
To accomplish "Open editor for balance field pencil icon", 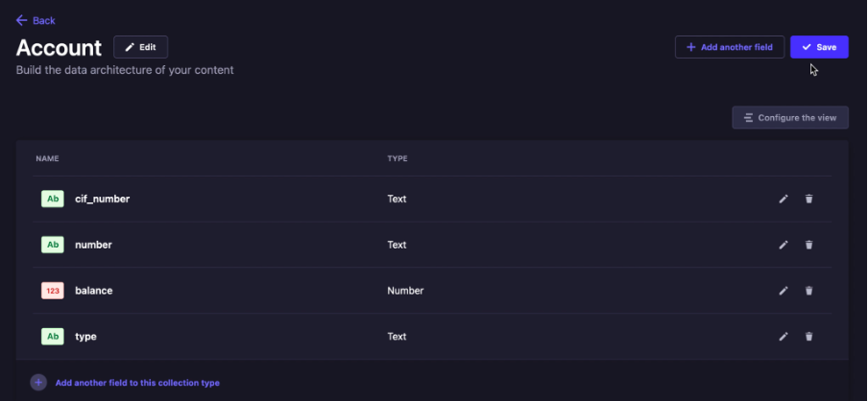I will click(x=784, y=291).
